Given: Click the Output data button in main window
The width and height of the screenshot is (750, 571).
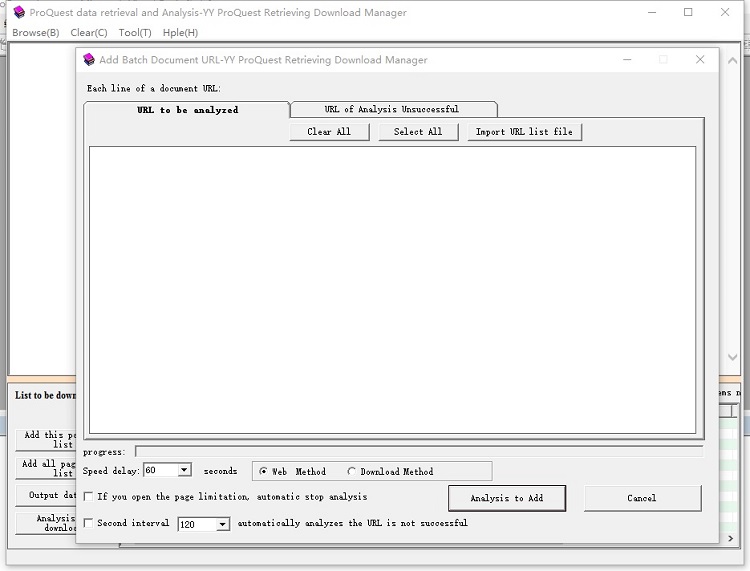Looking at the screenshot, I should 46,495.
